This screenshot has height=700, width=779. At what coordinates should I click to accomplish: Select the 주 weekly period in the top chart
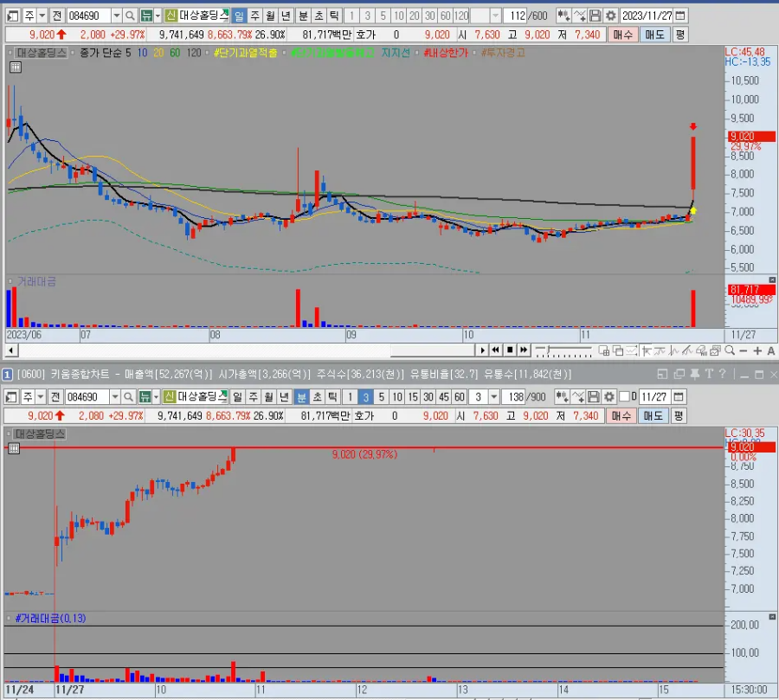(254, 16)
